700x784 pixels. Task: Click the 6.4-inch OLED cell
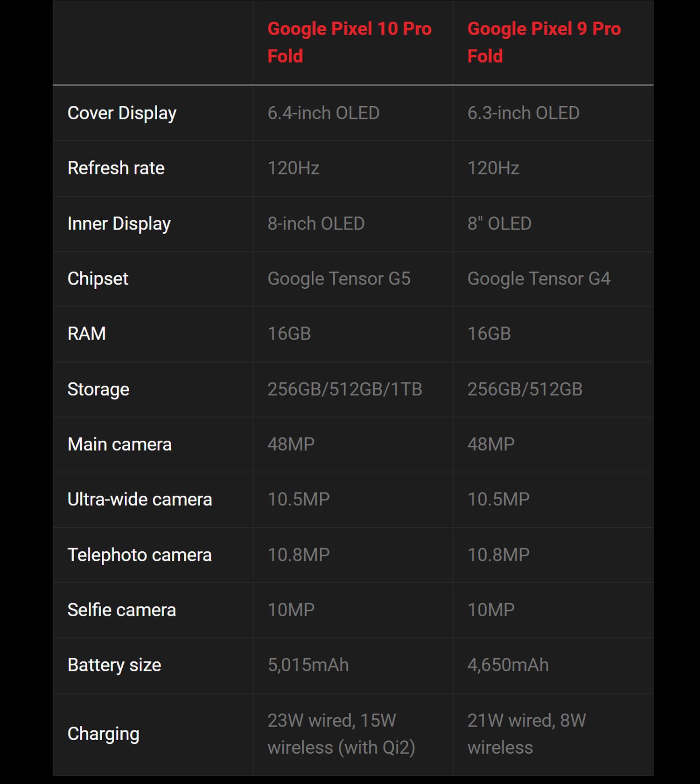pos(323,113)
